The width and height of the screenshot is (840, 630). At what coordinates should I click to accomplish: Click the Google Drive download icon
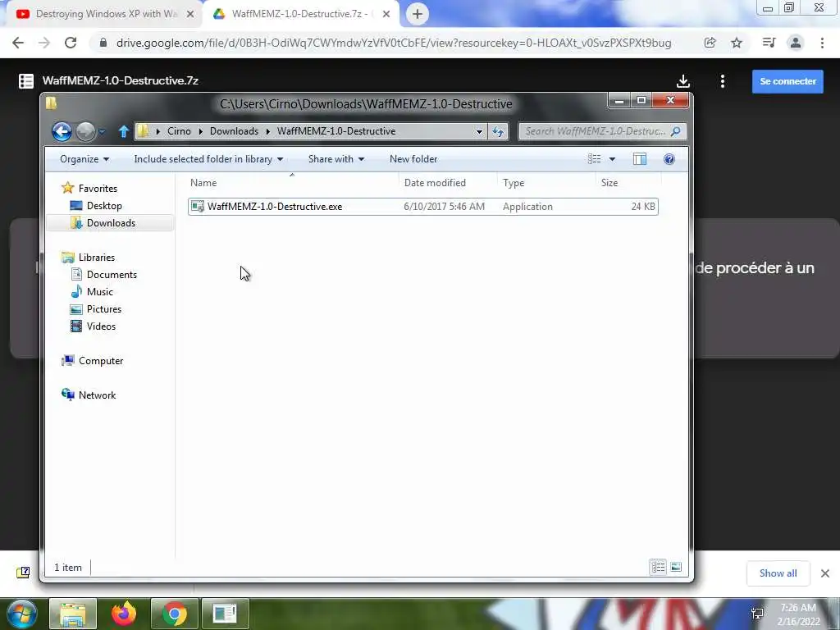click(683, 81)
